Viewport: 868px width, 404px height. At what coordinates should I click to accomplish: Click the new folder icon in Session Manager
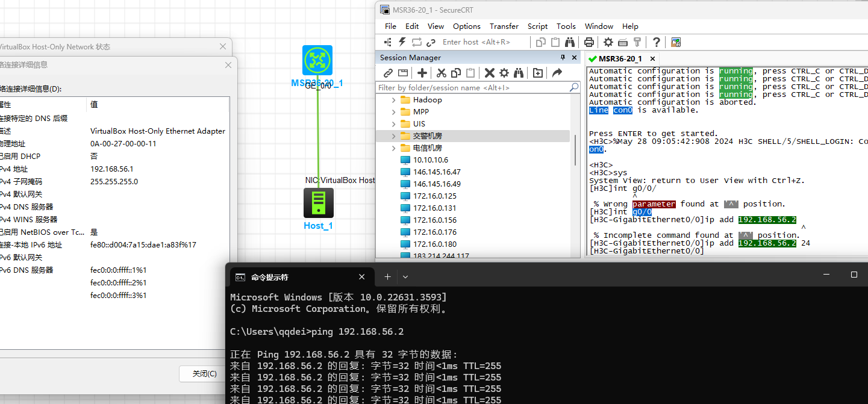(538, 73)
